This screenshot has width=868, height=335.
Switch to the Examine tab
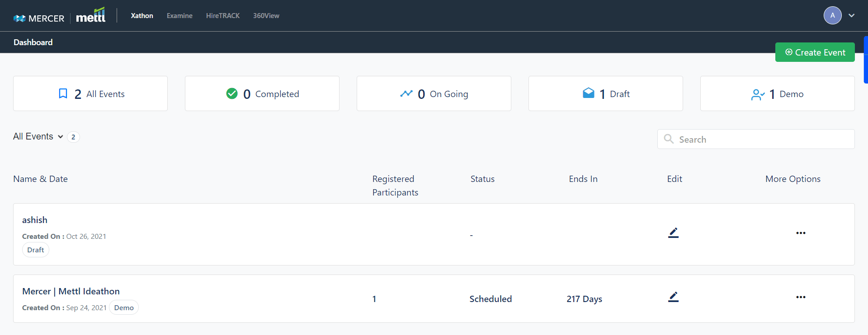(x=179, y=16)
